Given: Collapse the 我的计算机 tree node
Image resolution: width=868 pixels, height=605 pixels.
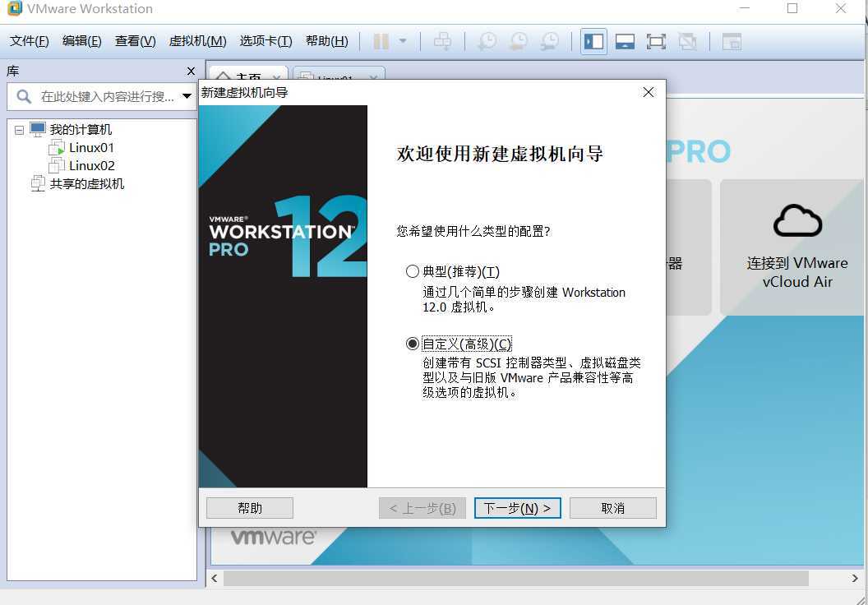Looking at the screenshot, I should click(20, 130).
